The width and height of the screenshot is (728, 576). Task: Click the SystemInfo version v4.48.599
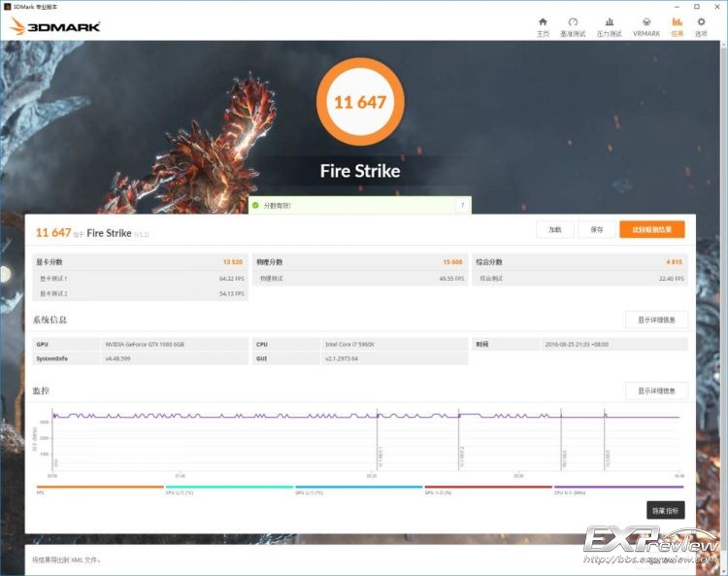pos(117,358)
